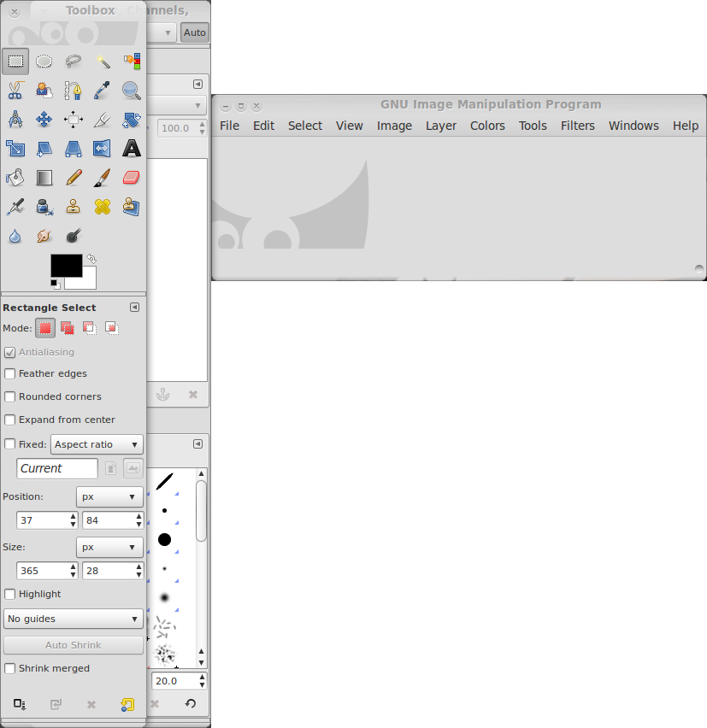
Task: Check Expand from center option
Action: click(9, 420)
